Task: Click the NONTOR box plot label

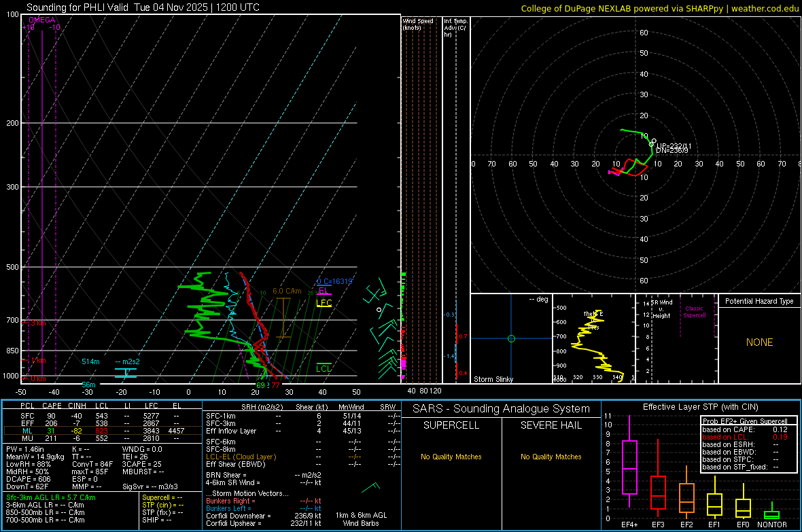Action: (x=772, y=525)
